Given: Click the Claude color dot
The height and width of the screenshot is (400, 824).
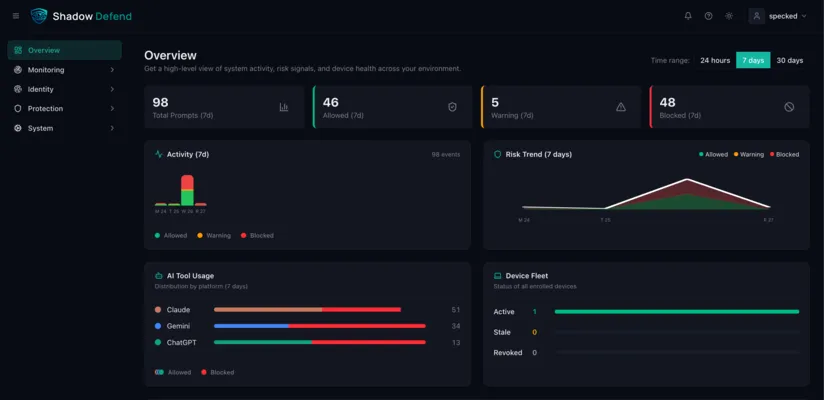Looking at the screenshot, I should 158,310.
